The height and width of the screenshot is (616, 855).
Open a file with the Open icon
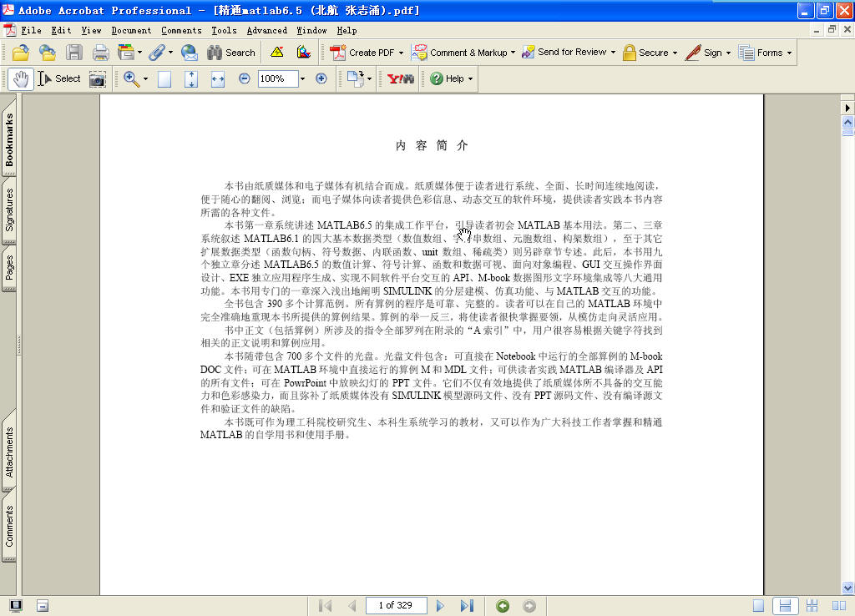[x=21, y=53]
